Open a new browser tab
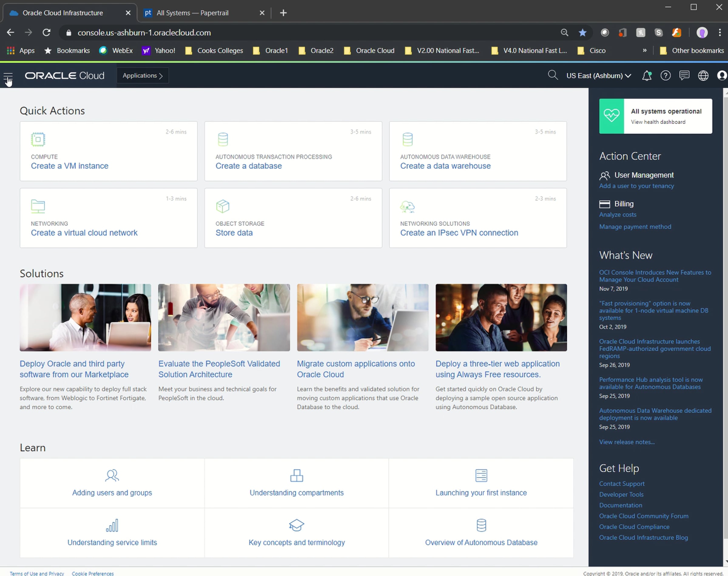This screenshot has height=576, width=728. pos(283,13)
